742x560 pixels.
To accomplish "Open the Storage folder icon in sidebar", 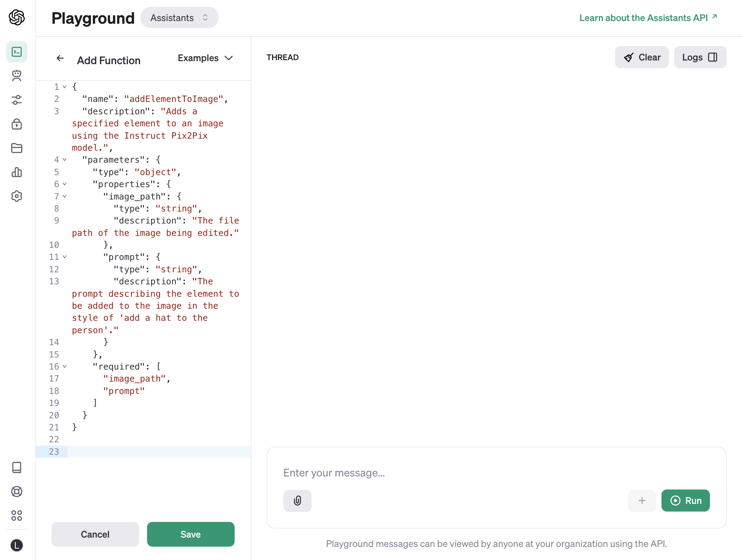I will (x=17, y=148).
